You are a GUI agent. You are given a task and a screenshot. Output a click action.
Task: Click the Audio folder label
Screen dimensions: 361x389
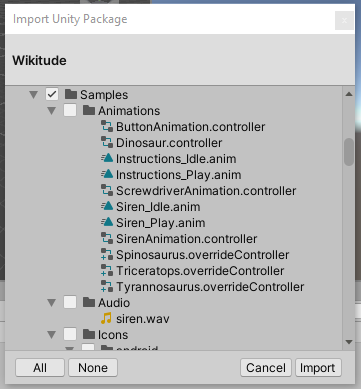point(114,303)
